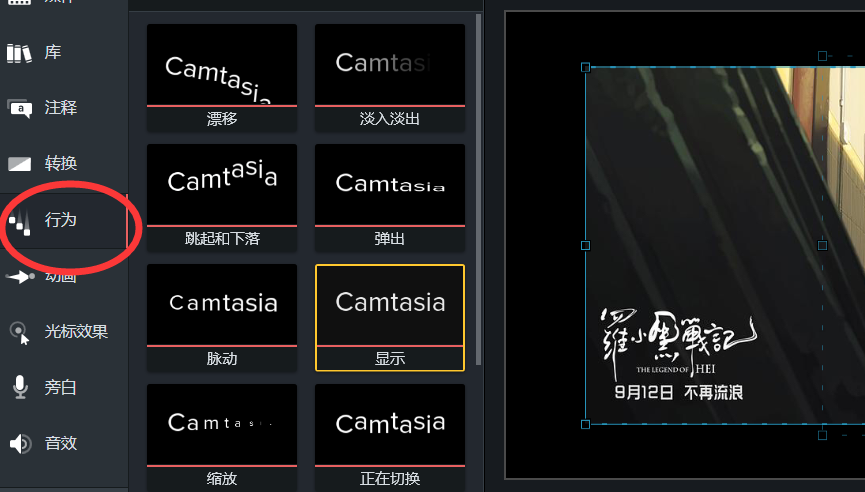
Task: Pick the 缩放 scaling behavior thumbnail
Action: [222, 436]
